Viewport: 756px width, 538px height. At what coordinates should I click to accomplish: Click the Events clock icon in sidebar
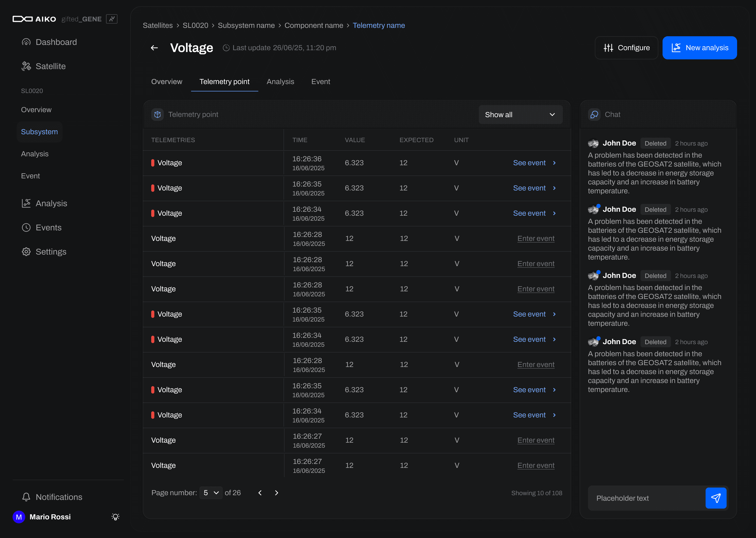tap(26, 227)
